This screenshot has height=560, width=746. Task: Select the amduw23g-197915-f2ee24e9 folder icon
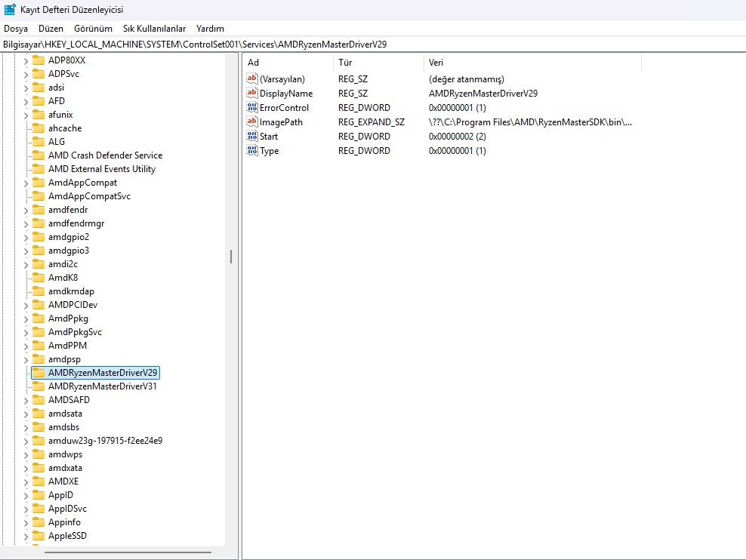(x=38, y=441)
